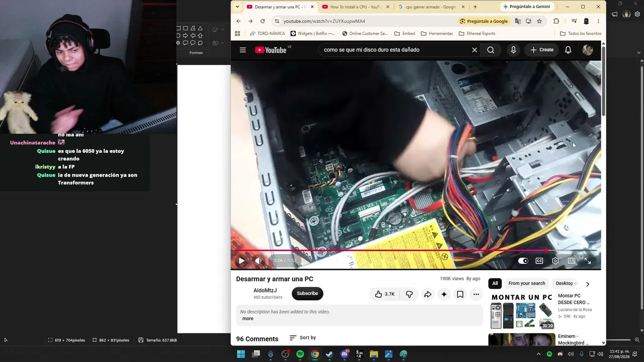Open the TORO-NÁMICA bookmark
Viewport: 644px width, 362px height.
coord(267,34)
